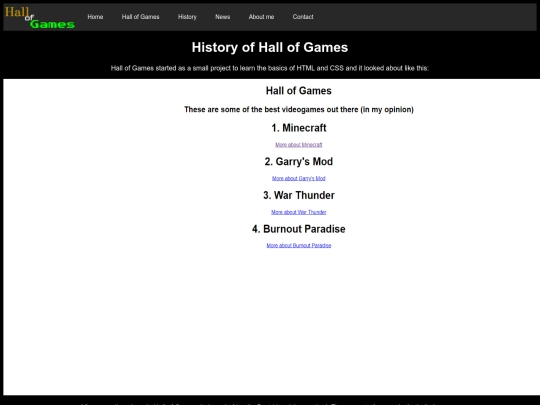This screenshot has width=540, height=405.
Task: Click the Hall of Games logo
Action: tap(40, 18)
